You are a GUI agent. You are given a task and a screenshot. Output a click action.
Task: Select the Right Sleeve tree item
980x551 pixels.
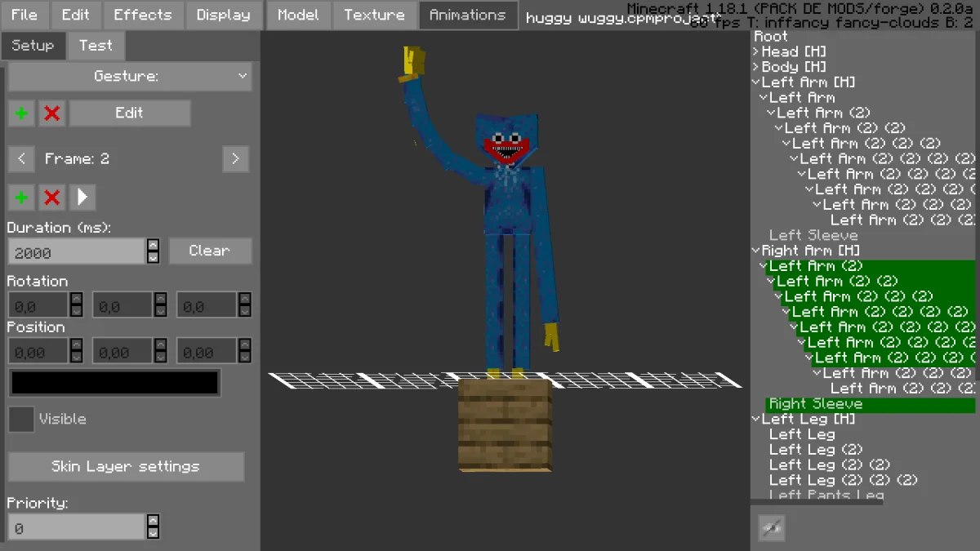coord(816,404)
